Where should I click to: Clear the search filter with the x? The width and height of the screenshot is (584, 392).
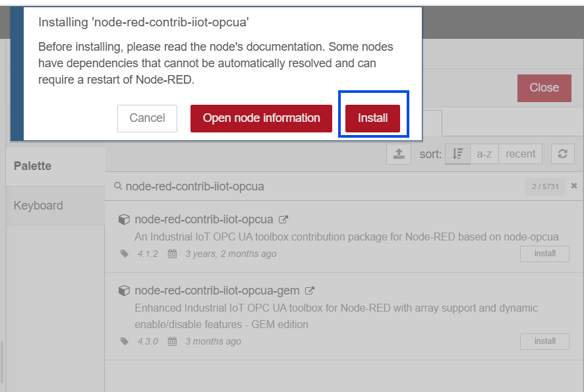574,186
